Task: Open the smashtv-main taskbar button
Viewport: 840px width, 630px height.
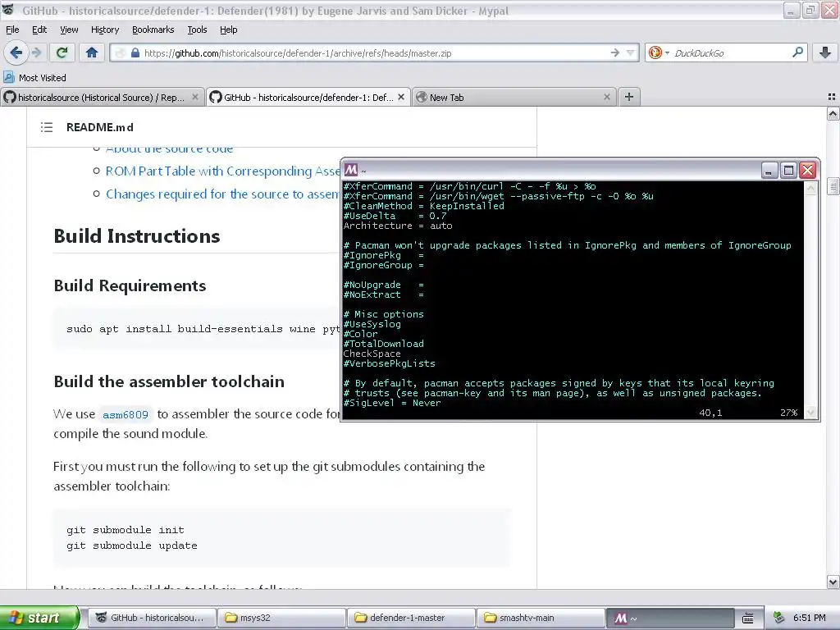Action: 540,618
